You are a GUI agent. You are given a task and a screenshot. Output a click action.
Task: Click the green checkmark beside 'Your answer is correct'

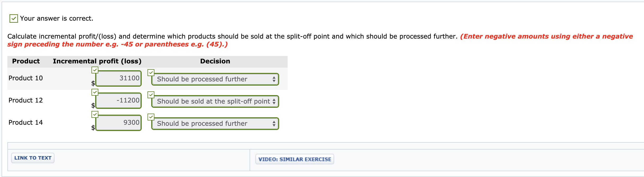click(x=13, y=18)
